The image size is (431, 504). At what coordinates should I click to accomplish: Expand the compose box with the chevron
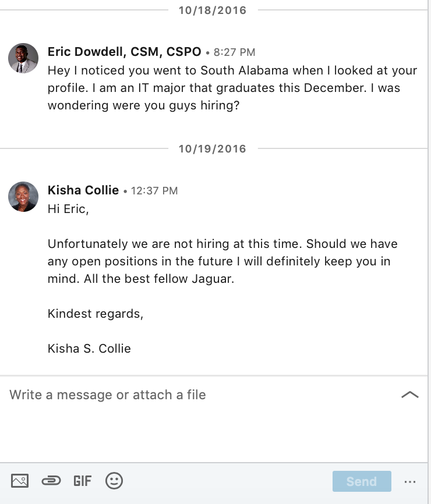[x=410, y=395]
